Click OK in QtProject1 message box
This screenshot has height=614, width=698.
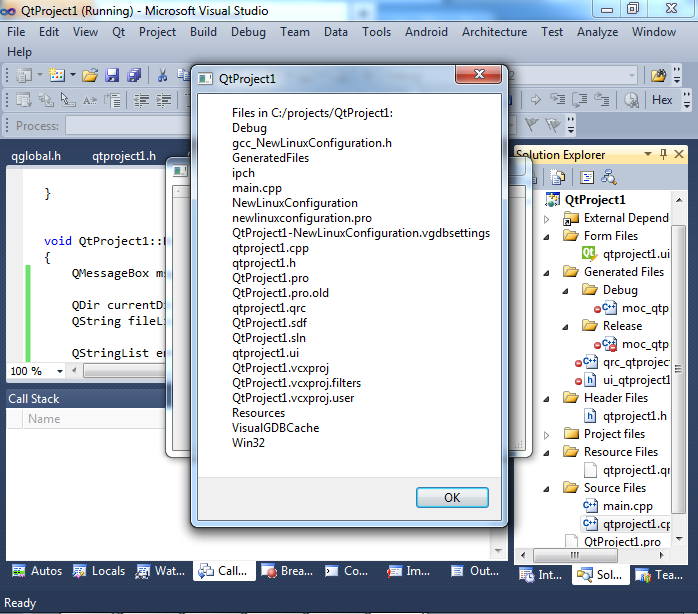[x=452, y=497]
